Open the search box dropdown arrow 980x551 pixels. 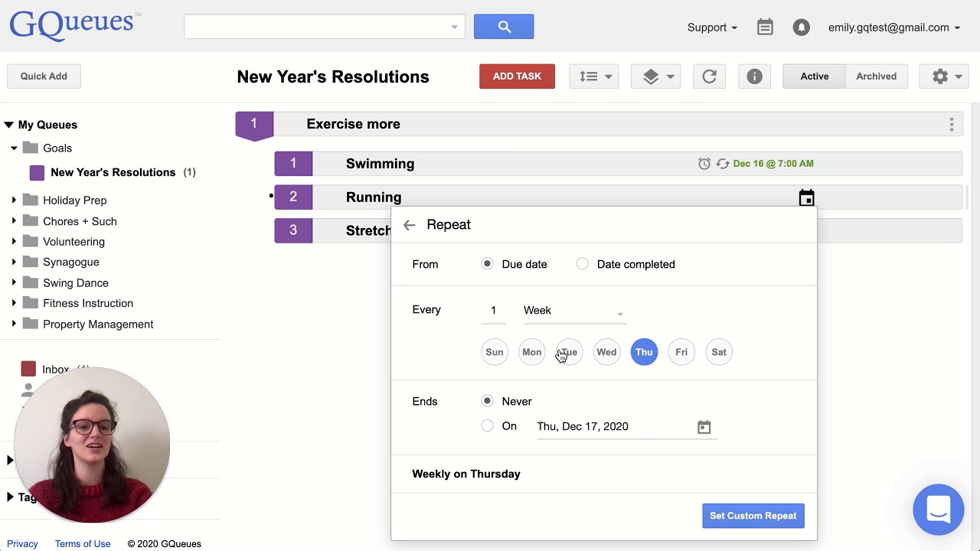(x=454, y=28)
